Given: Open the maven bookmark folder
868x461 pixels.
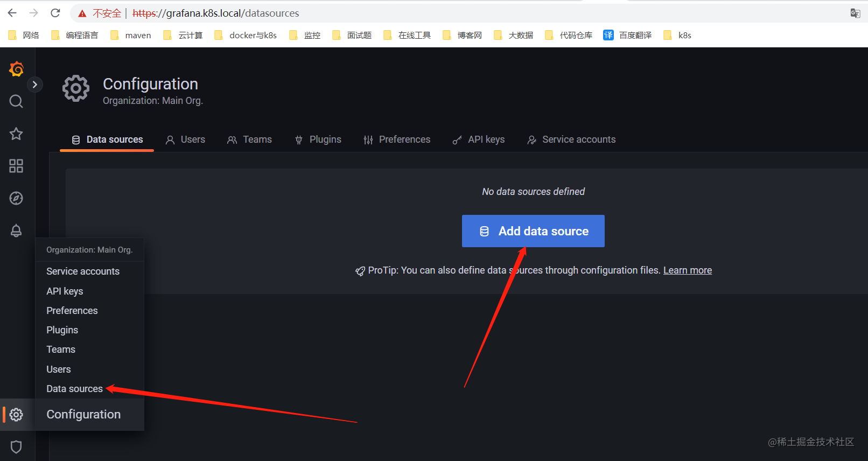Looking at the screenshot, I should (131, 35).
